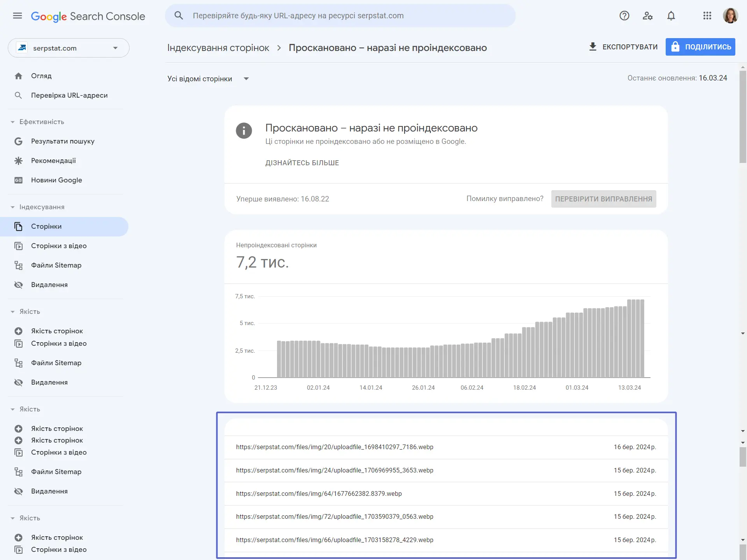The width and height of the screenshot is (747, 560).
Task: Open the notifications bell
Action: click(x=671, y=16)
